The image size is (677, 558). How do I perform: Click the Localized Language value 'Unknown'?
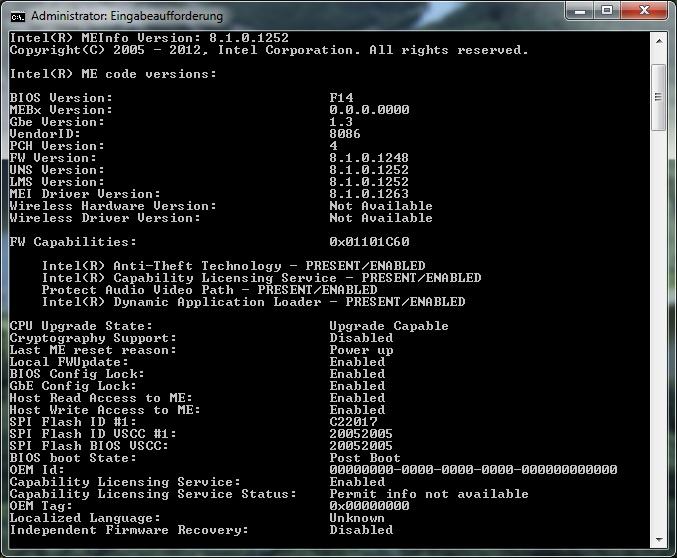(x=357, y=518)
